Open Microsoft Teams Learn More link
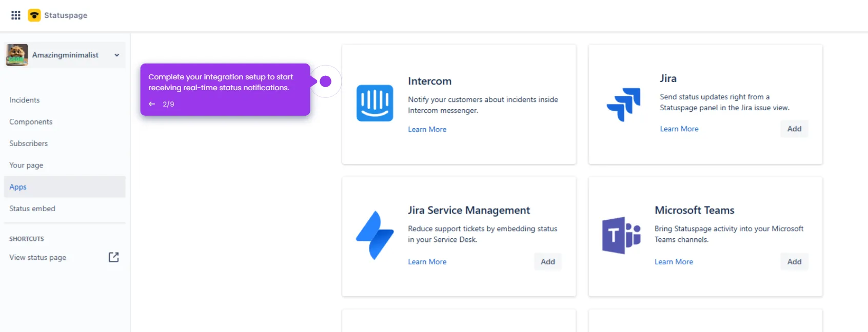868x332 pixels. pyautogui.click(x=674, y=262)
